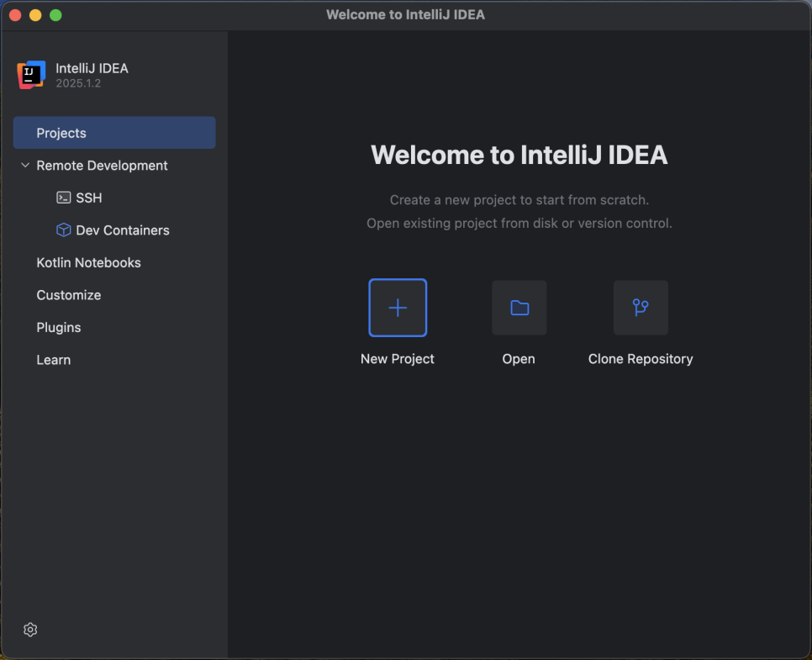
Task: Maximize window with green button
Action: click(55, 15)
